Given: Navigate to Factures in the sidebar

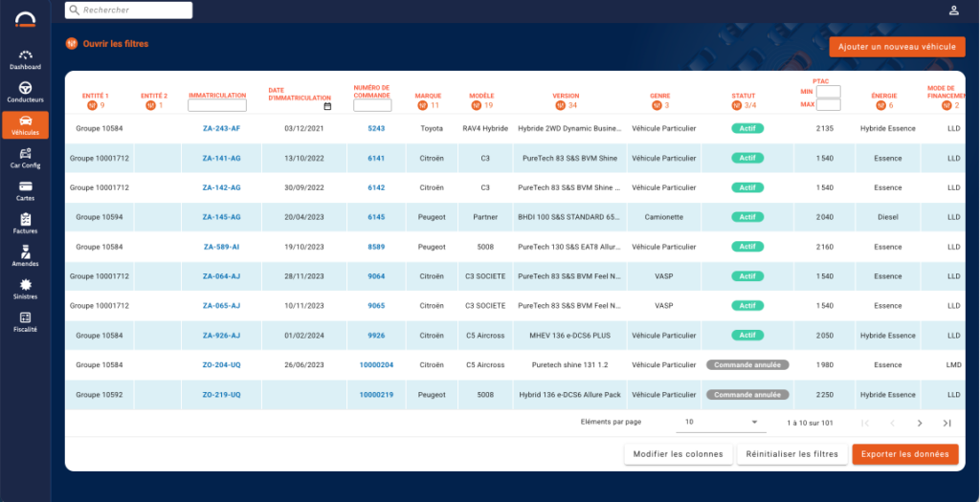Looking at the screenshot, I should point(25,224).
